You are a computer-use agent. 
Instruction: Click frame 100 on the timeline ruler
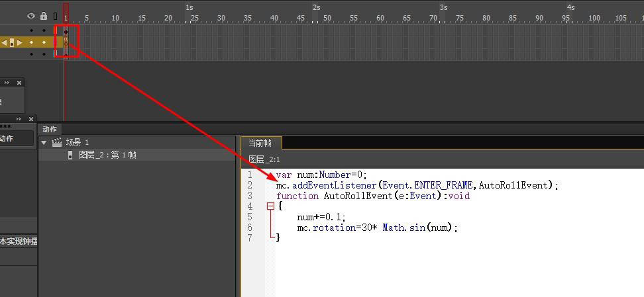tap(594, 18)
